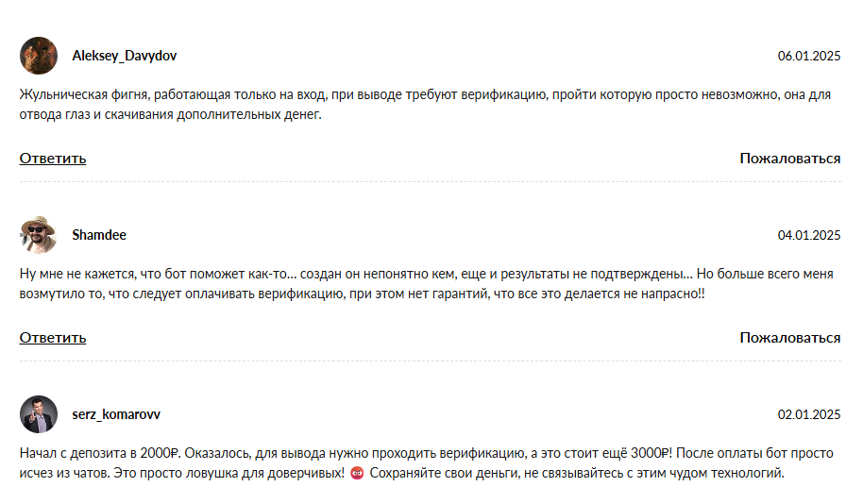Viewport: 863px width, 504px height.
Task: Click the 02.01.2025 date on the last comment
Action: [808, 414]
